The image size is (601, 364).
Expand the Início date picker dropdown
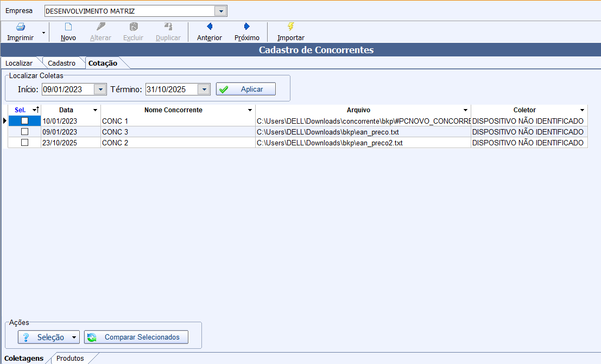coord(100,90)
